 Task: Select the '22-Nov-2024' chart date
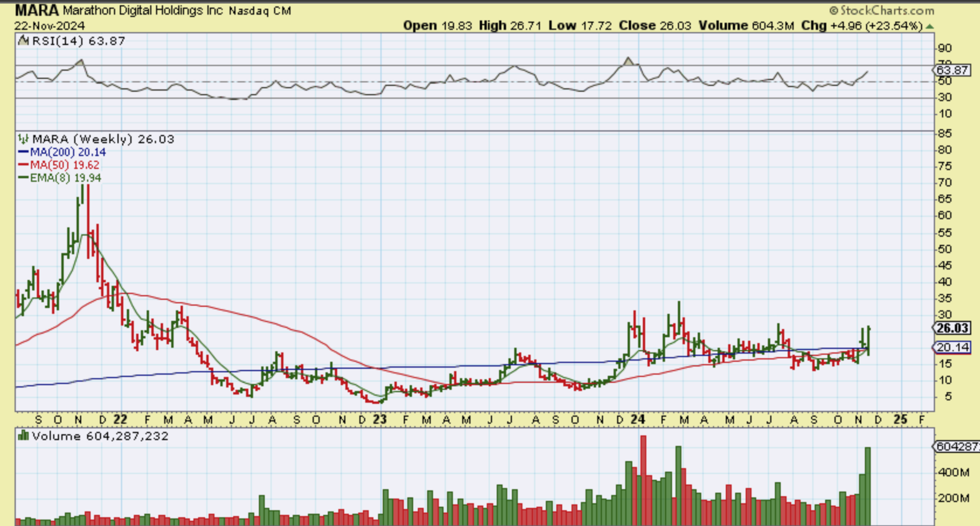[x=50, y=26]
